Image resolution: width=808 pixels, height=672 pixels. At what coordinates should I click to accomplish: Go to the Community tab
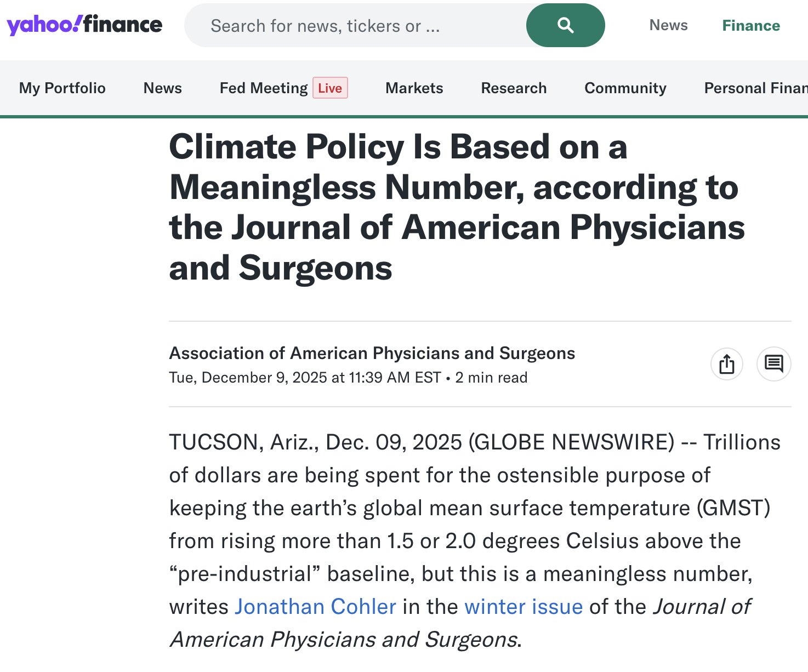[x=625, y=88]
